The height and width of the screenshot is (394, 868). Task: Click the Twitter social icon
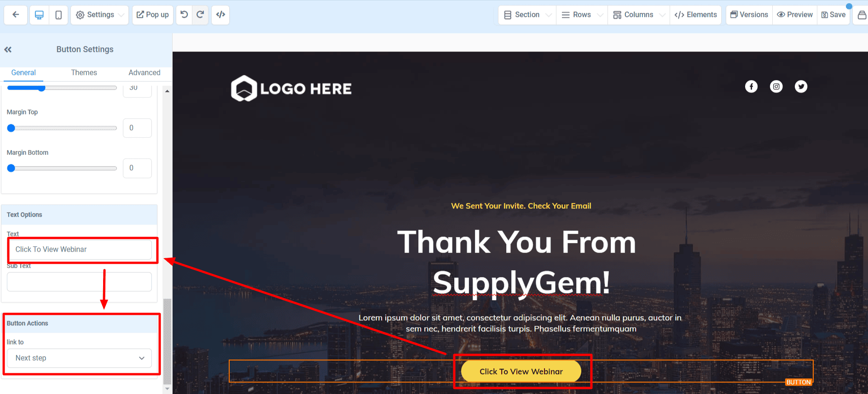click(x=801, y=87)
